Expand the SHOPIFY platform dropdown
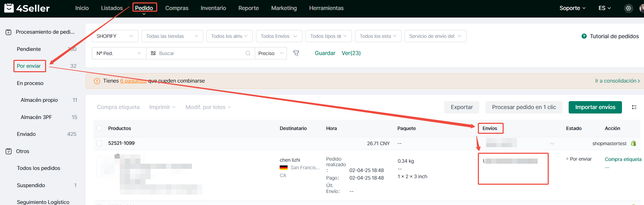This screenshot has width=644, height=205. (x=115, y=36)
